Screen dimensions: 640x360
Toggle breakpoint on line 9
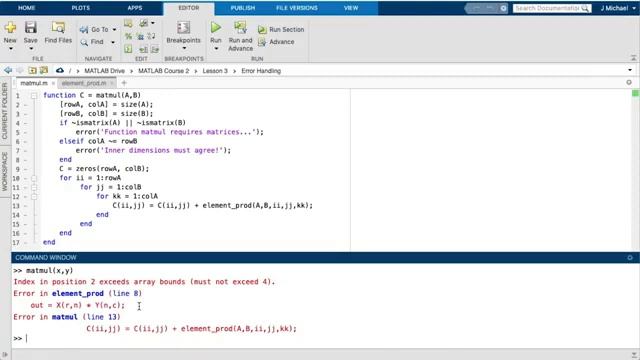pos(26,169)
